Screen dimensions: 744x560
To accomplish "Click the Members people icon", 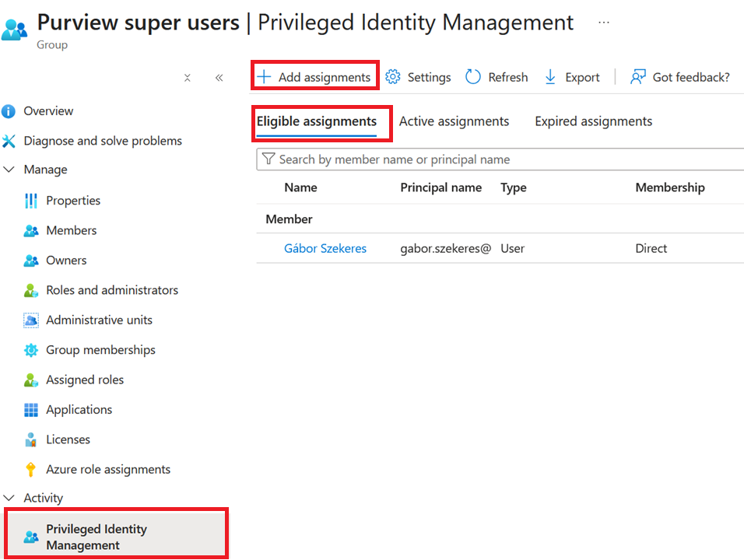I will pos(31,230).
